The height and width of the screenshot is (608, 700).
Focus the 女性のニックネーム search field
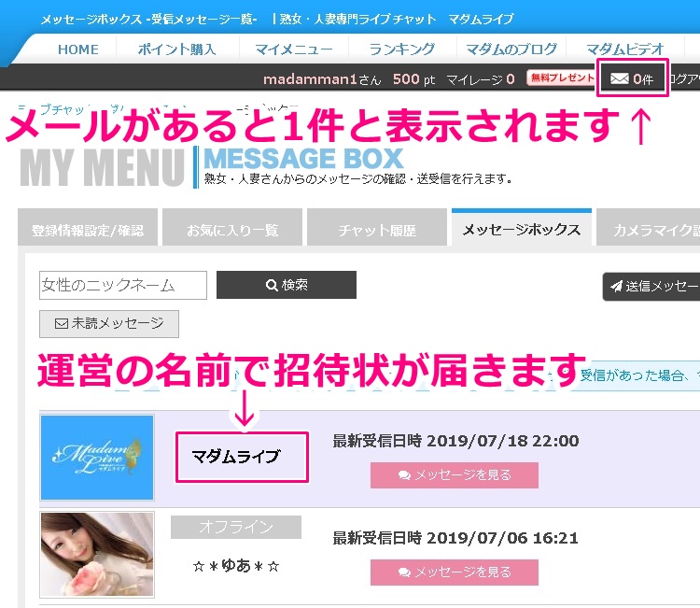pos(123,285)
